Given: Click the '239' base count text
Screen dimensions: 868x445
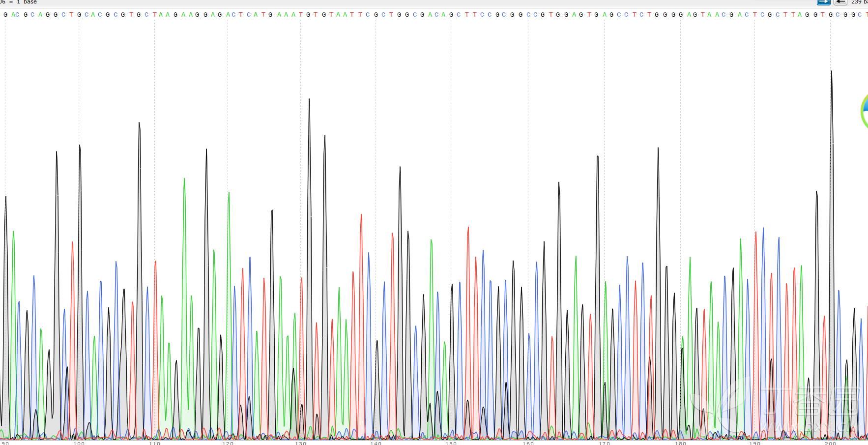Looking at the screenshot, I should pyautogui.click(x=856, y=2).
